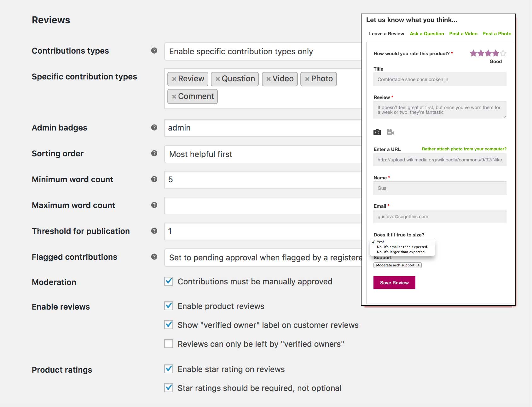Toggle Star ratings should be required checkbox
Image resolution: width=532 pixels, height=407 pixels.
coord(169,388)
